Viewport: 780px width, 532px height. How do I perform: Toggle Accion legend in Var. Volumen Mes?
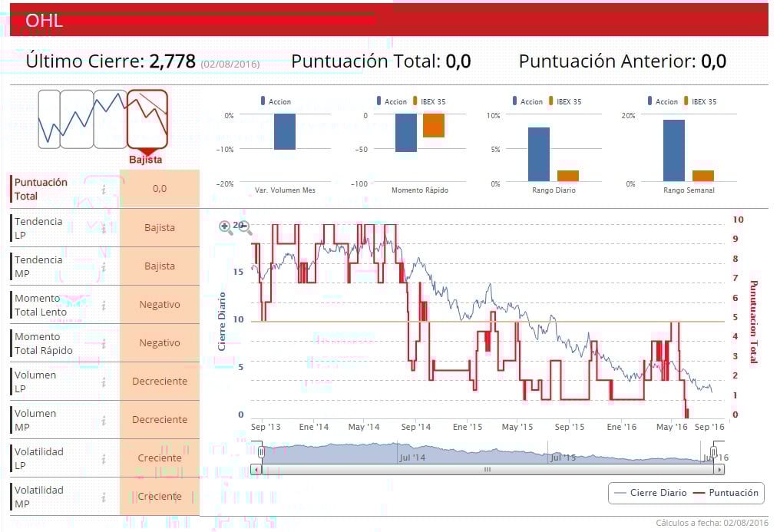pos(276,101)
